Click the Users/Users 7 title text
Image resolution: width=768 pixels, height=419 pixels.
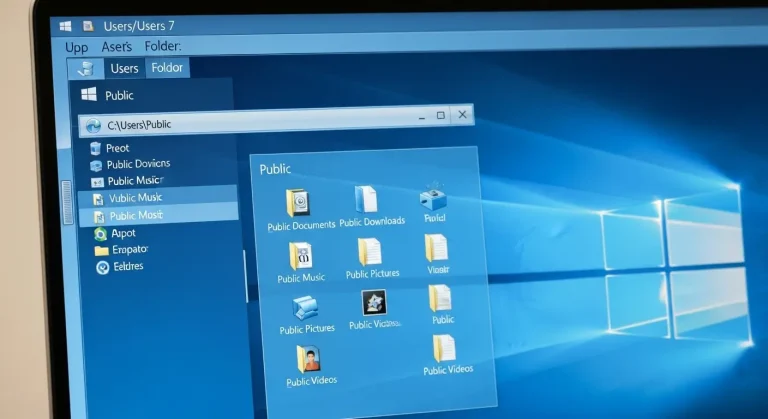coord(139,26)
